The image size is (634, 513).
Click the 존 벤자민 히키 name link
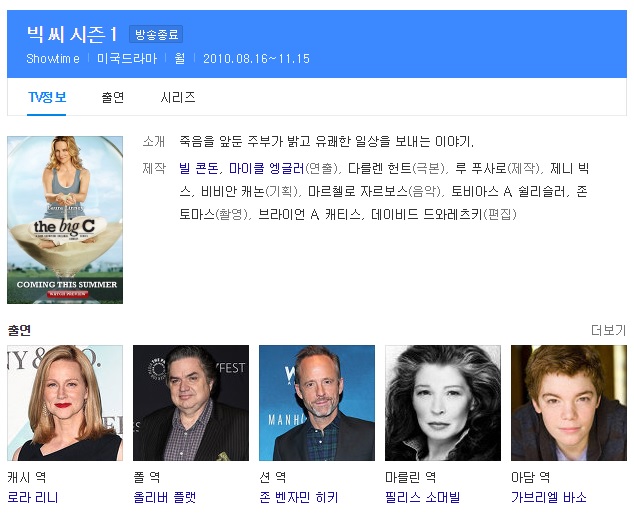click(299, 497)
